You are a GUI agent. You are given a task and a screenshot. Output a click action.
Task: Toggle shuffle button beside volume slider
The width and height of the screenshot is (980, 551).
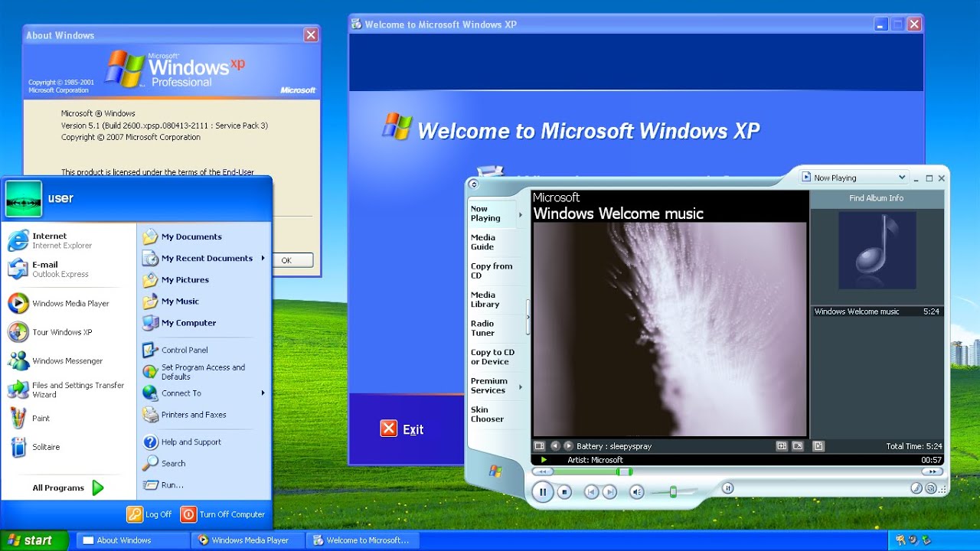[727, 487]
